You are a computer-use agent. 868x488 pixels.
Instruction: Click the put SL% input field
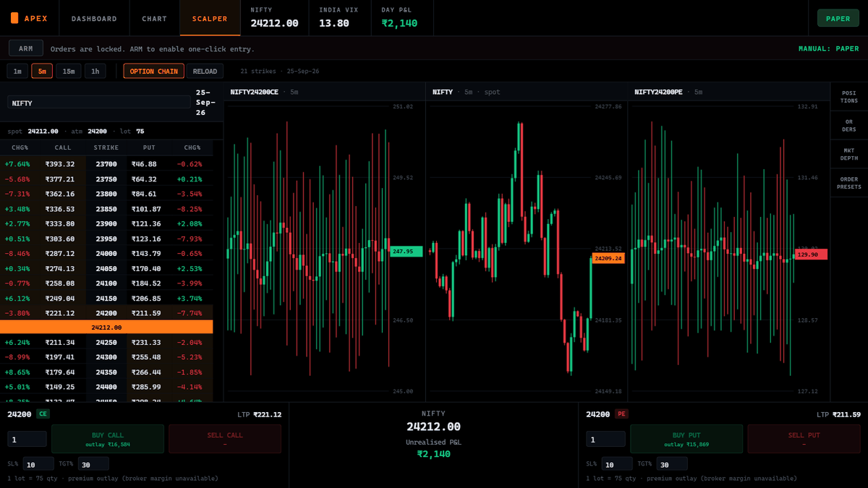[617, 464]
